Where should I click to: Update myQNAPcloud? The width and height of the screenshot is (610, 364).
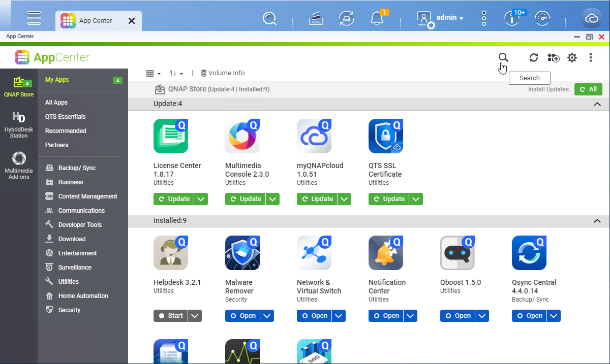point(318,199)
